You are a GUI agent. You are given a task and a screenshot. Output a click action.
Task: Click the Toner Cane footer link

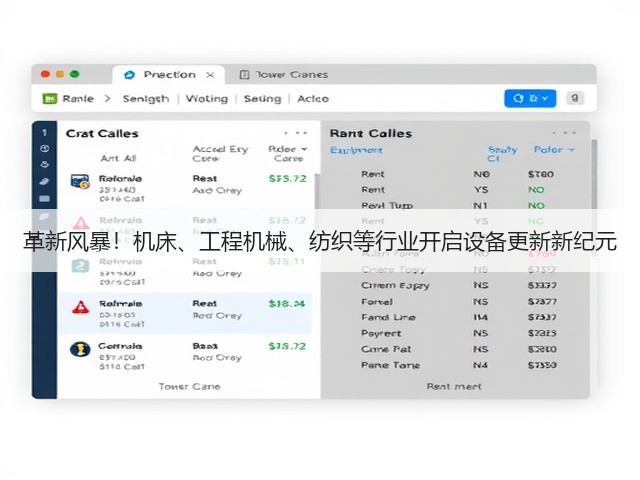click(189, 387)
